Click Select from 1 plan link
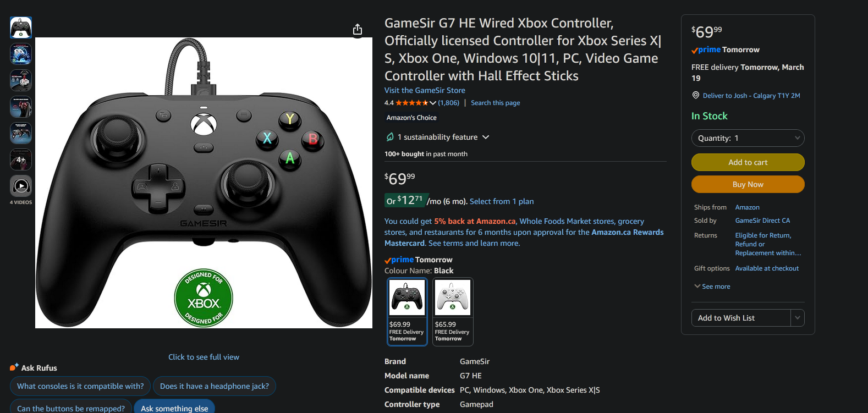Viewport: 868px width, 413px height. pyautogui.click(x=502, y=201)
